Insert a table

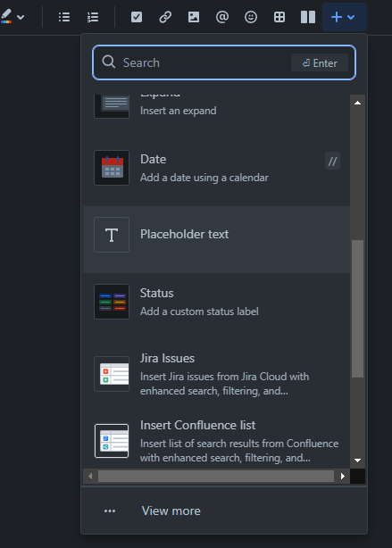coord(279,17)
